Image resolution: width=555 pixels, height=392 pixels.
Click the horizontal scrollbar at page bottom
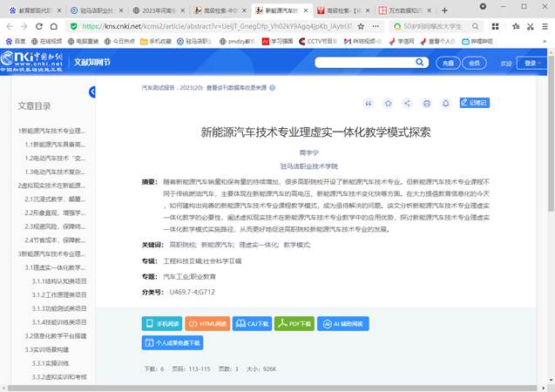272,389
